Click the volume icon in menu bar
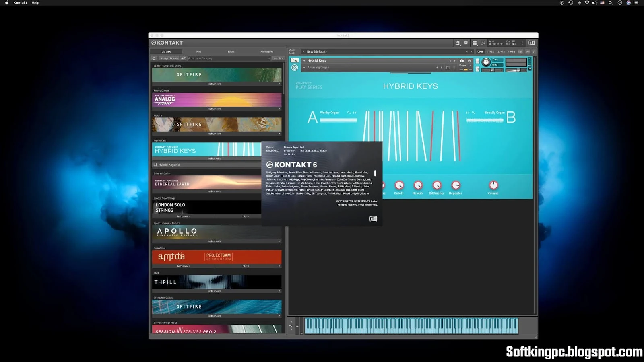Viewport: 644px width, 362px height. tap(594, 3)
